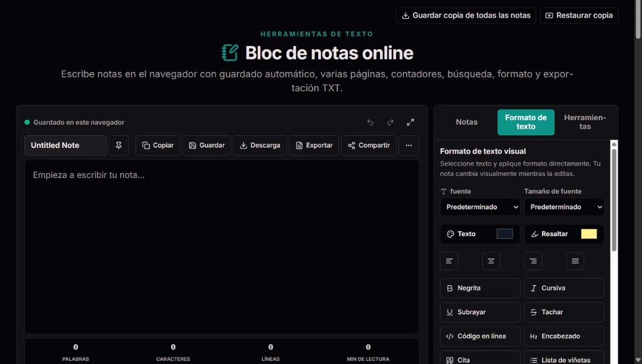Pick the Texto color swatch
This screenshot has width=642, height=364.
505,234
